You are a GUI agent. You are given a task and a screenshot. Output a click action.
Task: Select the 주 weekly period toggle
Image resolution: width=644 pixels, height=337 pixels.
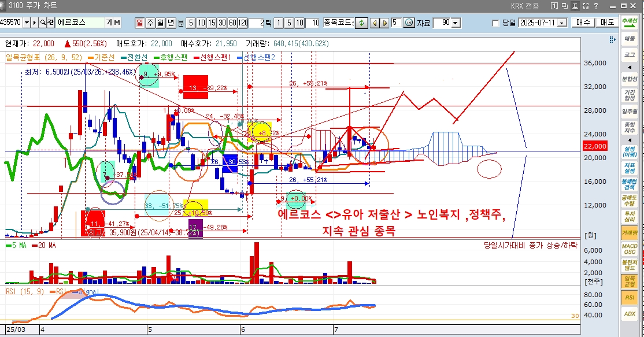[x=150, y=23]
